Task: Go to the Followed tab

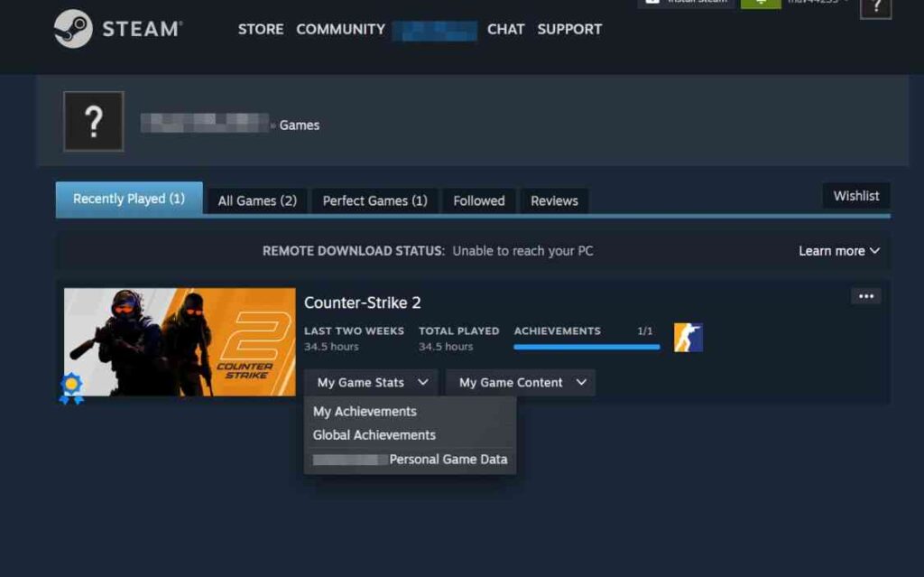Action: pyautogui.click(x=478, y=200)
